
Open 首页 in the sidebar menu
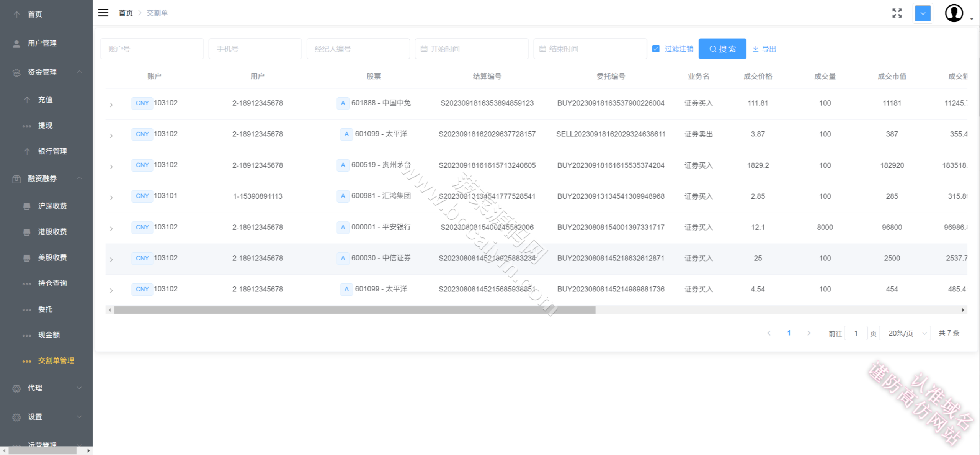tap(35, 15)
